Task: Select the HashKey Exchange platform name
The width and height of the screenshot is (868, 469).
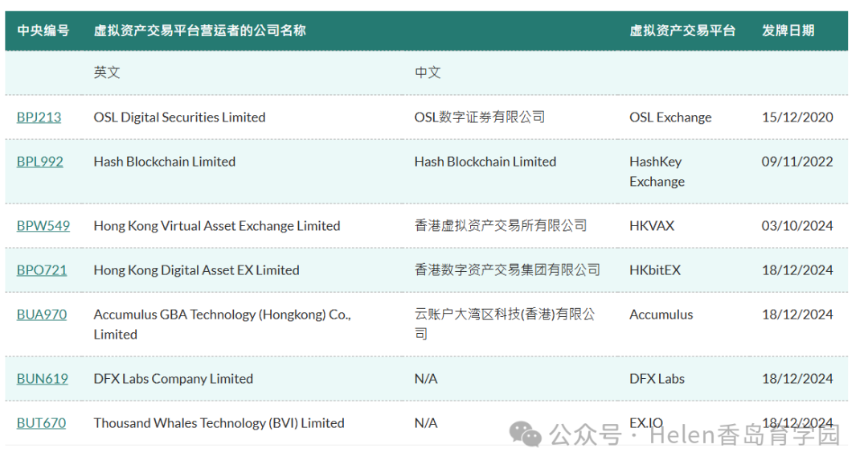Action: [x=657, y=171]
